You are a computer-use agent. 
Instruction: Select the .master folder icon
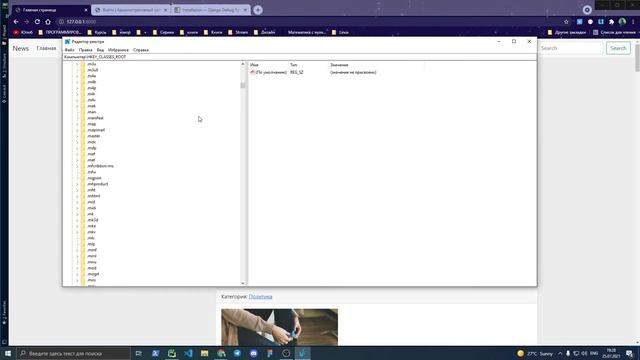(83, 136)
